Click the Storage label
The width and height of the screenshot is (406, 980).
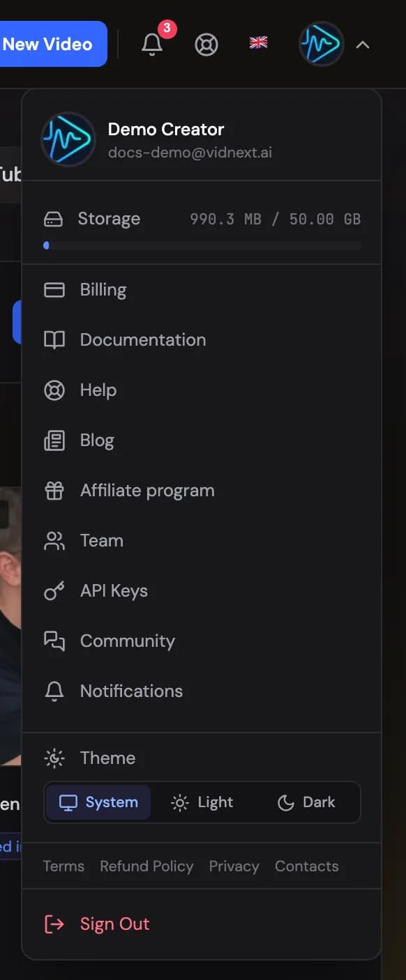coord(109,219)
